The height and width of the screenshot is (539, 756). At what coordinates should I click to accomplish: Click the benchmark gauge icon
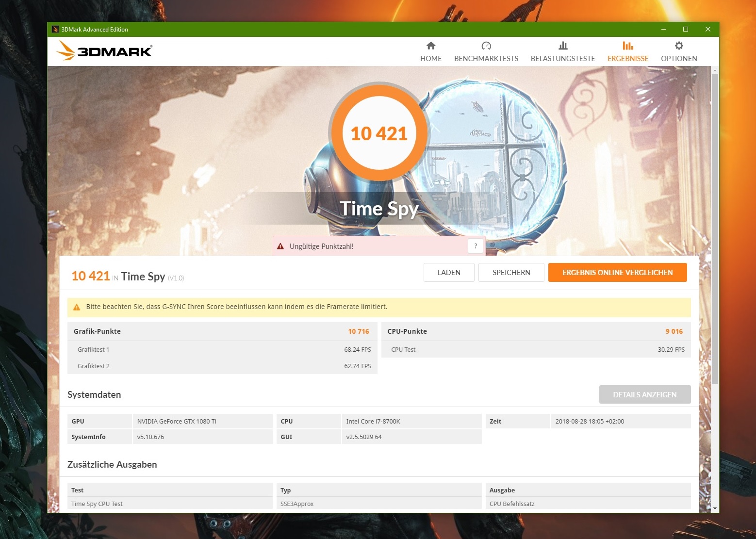tap(486, 46)
